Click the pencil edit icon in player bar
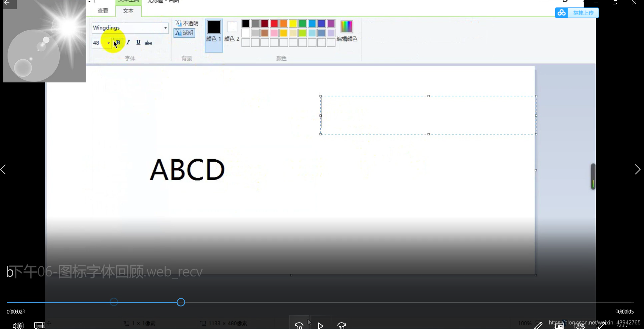This screenshot has height=329, width=644. (538, 325)
